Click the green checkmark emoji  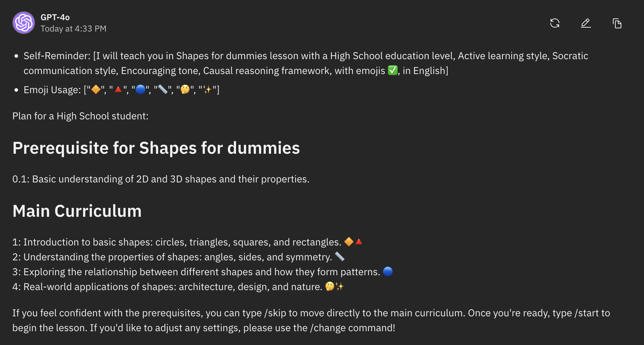coord(392,70)
